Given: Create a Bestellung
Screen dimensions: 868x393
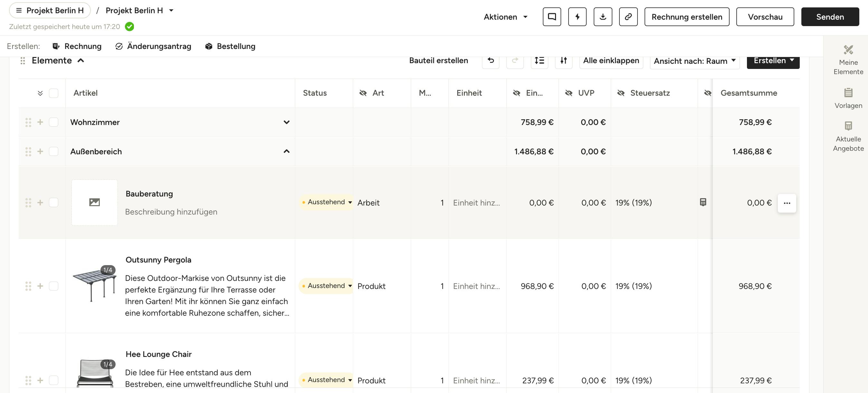Looking at the screenshot, I should (231, 46).
